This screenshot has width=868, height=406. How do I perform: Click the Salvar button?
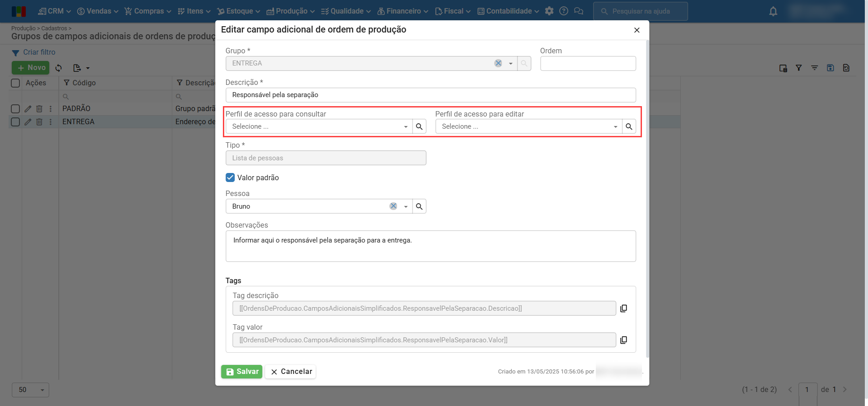coord(242,372)
